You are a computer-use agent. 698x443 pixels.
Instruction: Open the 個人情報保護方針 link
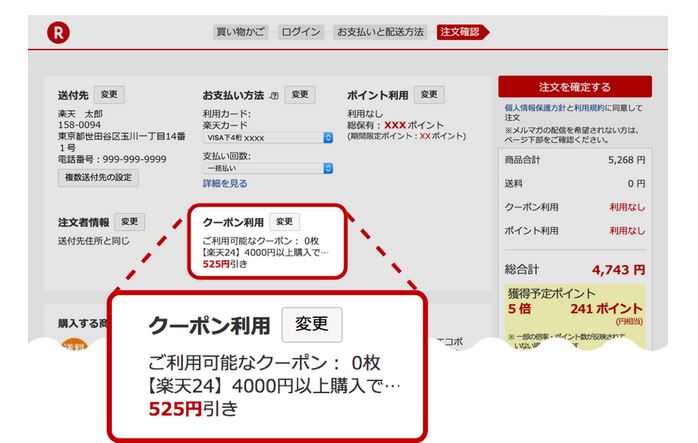[x=535, y=108]
